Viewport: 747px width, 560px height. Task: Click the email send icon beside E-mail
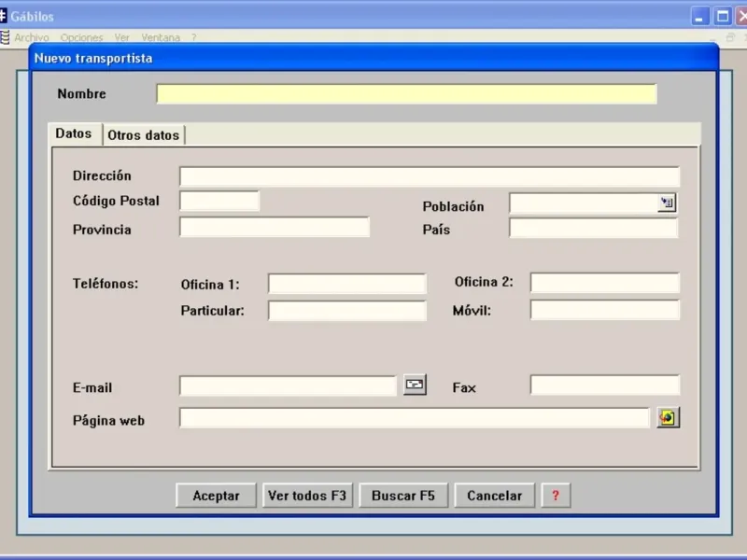415,385
